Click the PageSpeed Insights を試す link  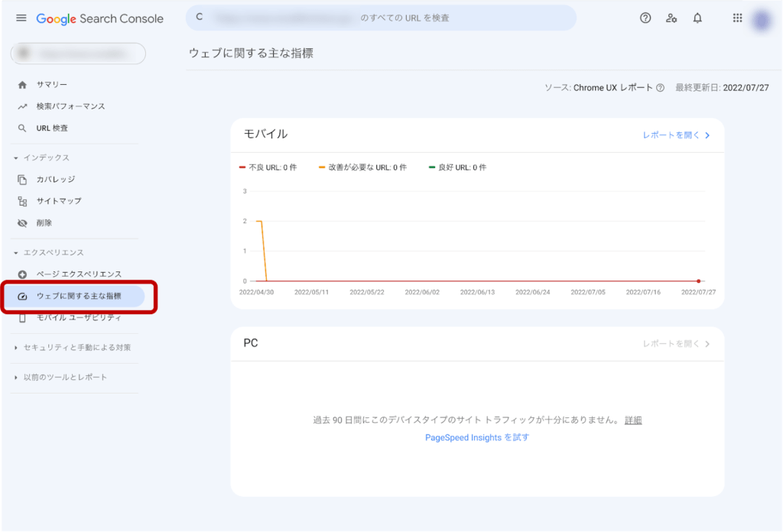[x=477, y=438]
